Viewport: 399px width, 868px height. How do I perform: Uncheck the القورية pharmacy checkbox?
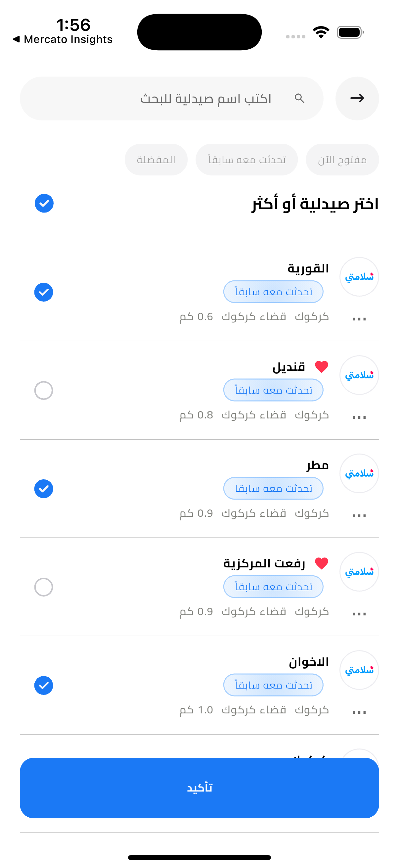(44, 292)
